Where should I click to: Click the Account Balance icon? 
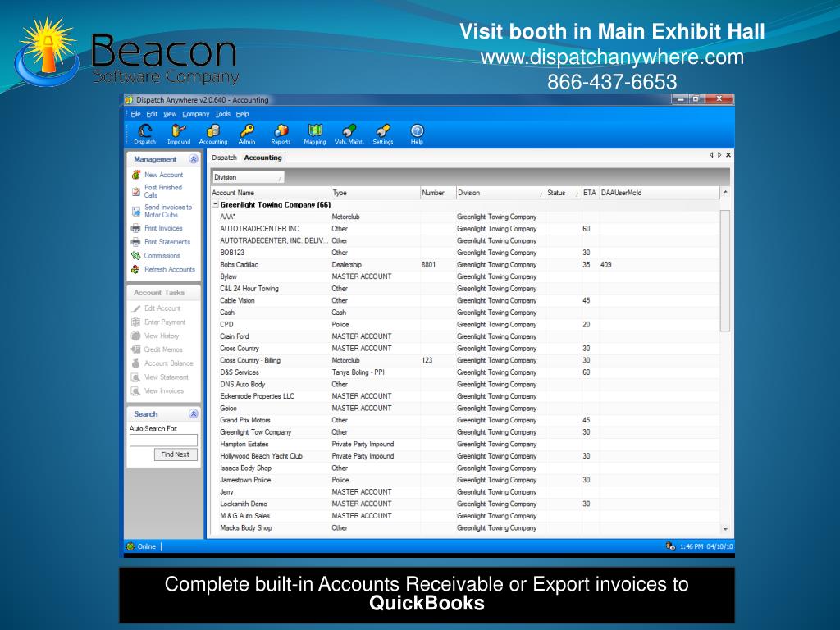136,363
